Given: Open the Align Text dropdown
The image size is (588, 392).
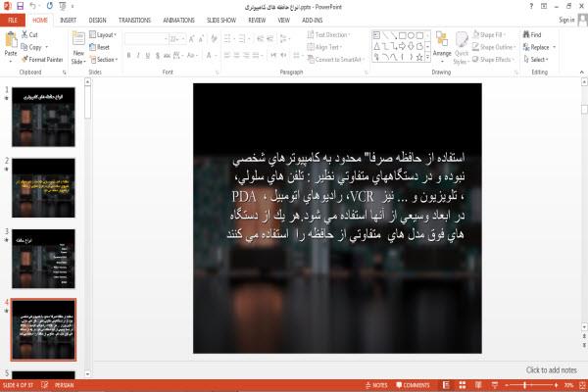Looking at the screenshot, I should 324,47.
